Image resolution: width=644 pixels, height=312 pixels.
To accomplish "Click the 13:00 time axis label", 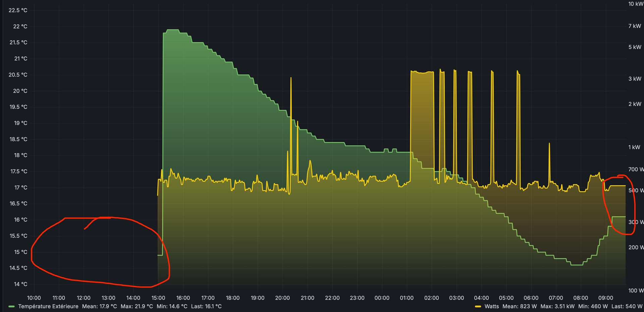I will (x=108, y=298).
